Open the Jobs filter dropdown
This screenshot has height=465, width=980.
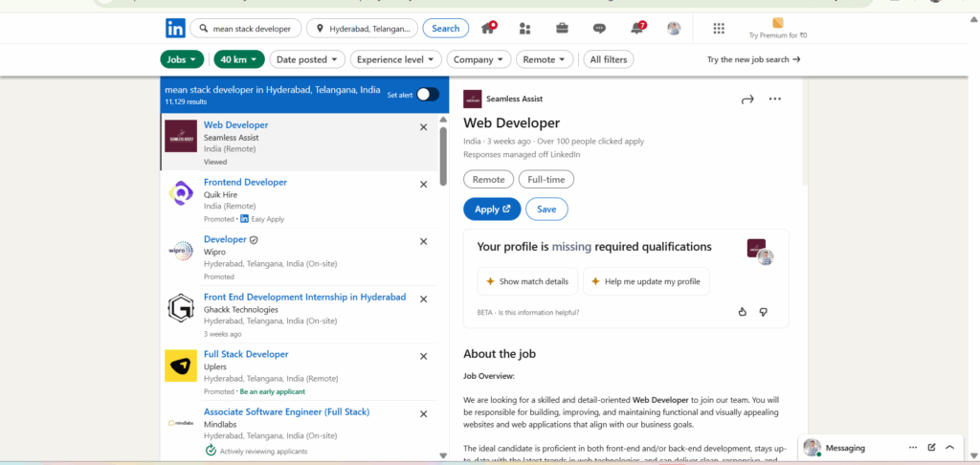coord(182,59)
